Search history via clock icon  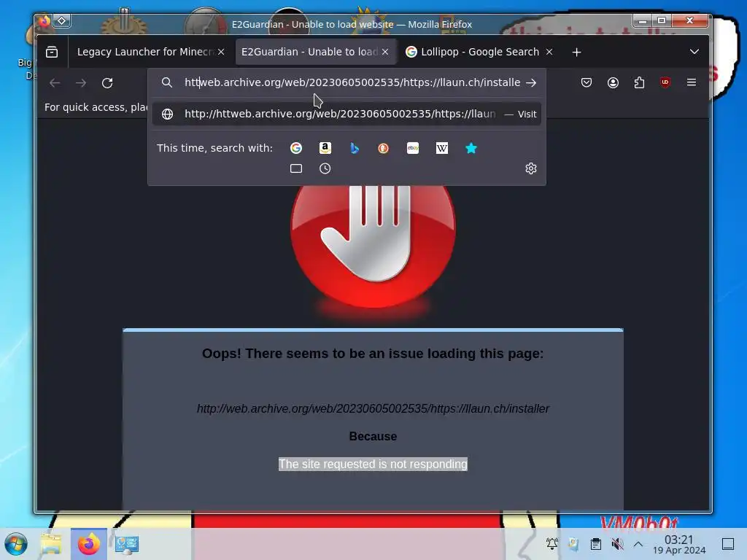(325, 168)
